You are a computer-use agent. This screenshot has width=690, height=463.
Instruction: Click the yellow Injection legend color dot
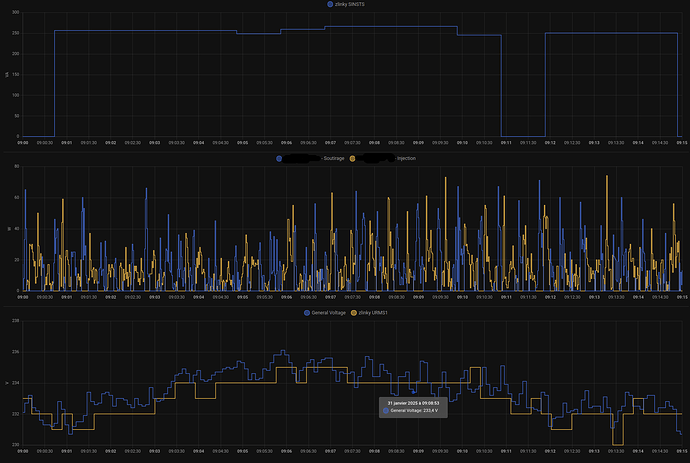click(x=351, y=158)
